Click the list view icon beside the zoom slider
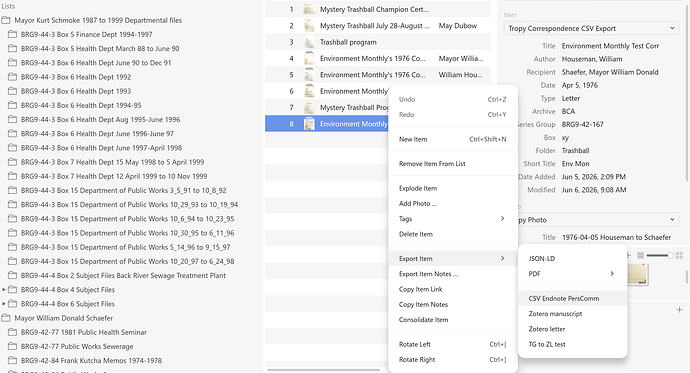690x373 pixels. (640, 256)
